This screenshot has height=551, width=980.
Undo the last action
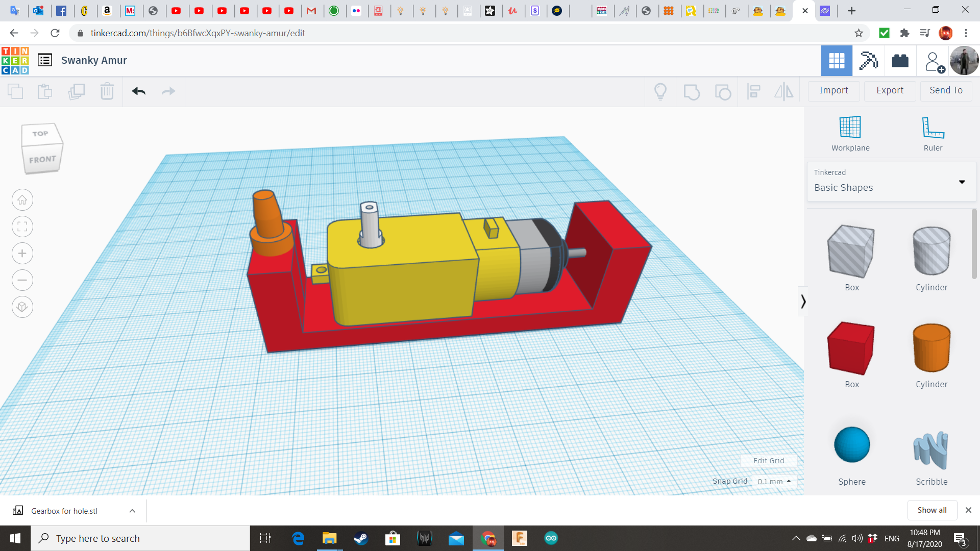point(138,91)
